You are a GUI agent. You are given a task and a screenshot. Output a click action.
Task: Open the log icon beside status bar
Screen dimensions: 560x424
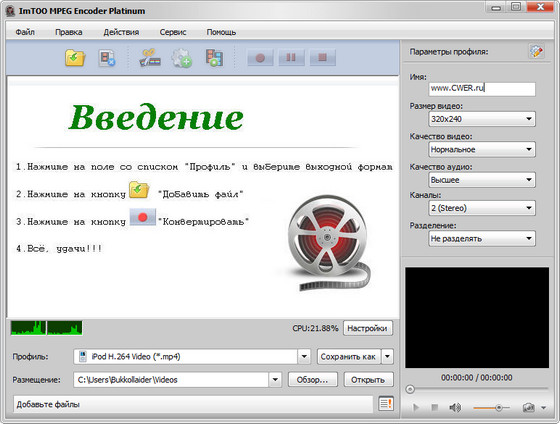[x=386, y=404]
